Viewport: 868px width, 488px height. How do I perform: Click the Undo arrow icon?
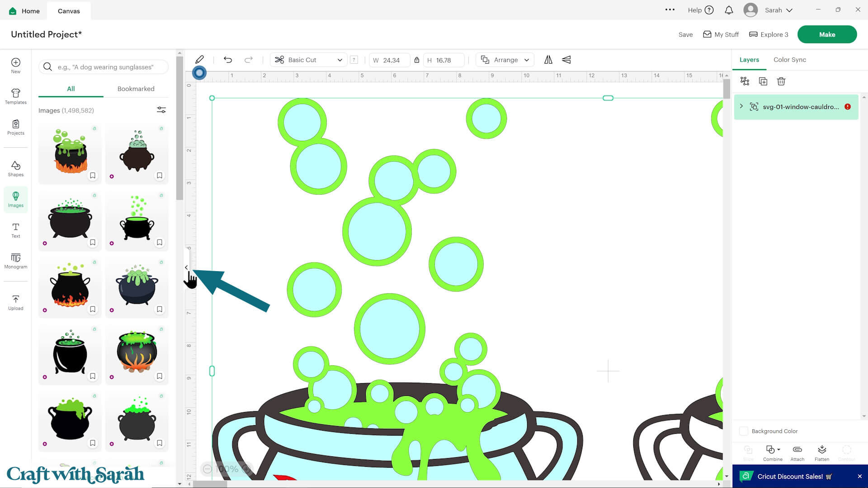[228, 60]
